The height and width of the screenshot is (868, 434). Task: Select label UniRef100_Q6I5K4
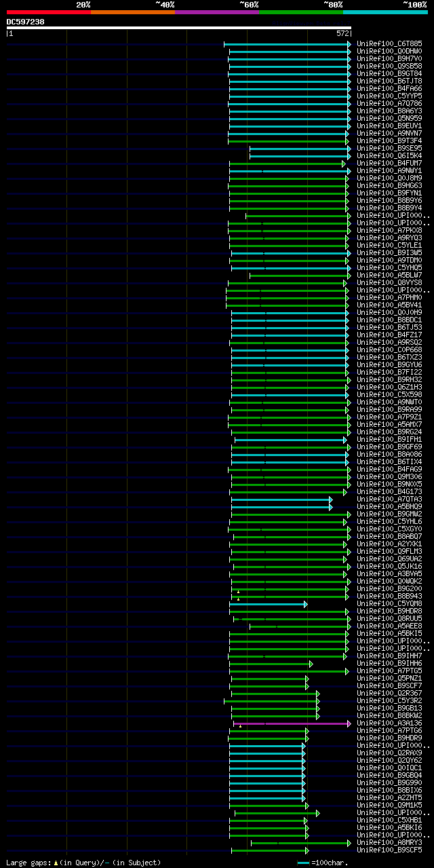coord(391,155)
